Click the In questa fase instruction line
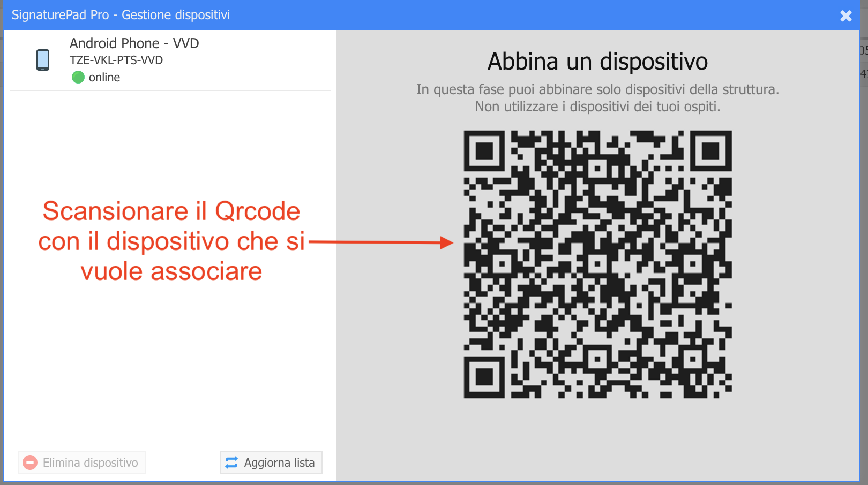The width and height of the screenshot is (868, 485). [x=598, y=89]
